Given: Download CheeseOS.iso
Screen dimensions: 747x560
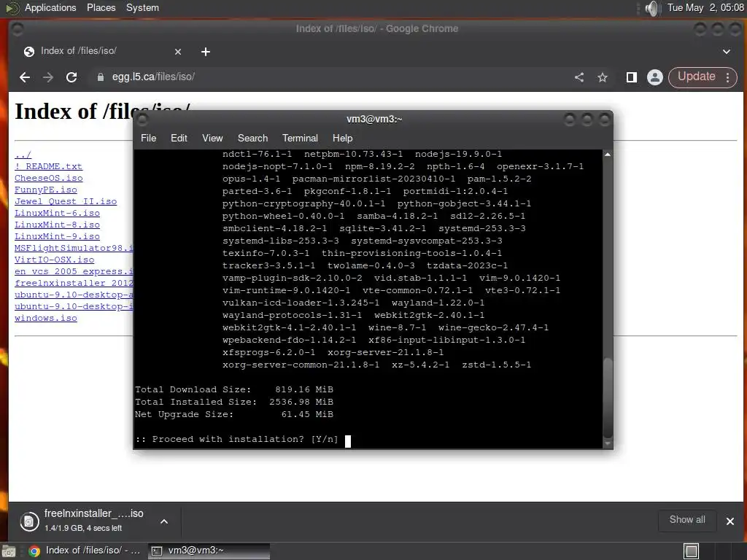Looking at the screenshot, I should 48,178.
